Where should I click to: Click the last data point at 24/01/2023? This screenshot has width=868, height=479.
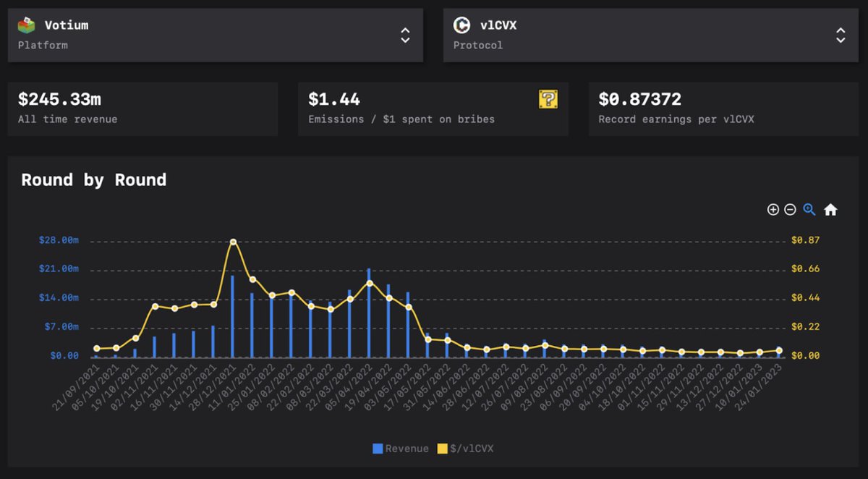coord(779,350)
